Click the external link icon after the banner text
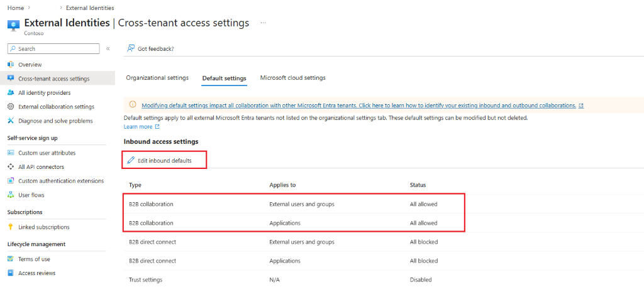 581,106
